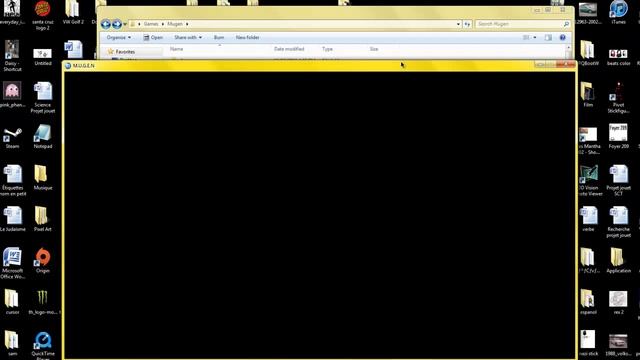
Task: Open the Notepad desktop shortcut
Action: pyautogui.click(x=42, y=137)
